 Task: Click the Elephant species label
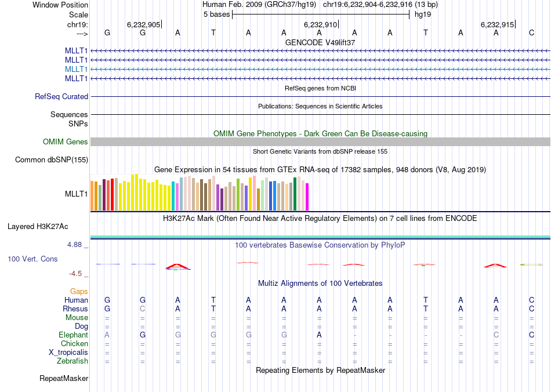(74, 335)
